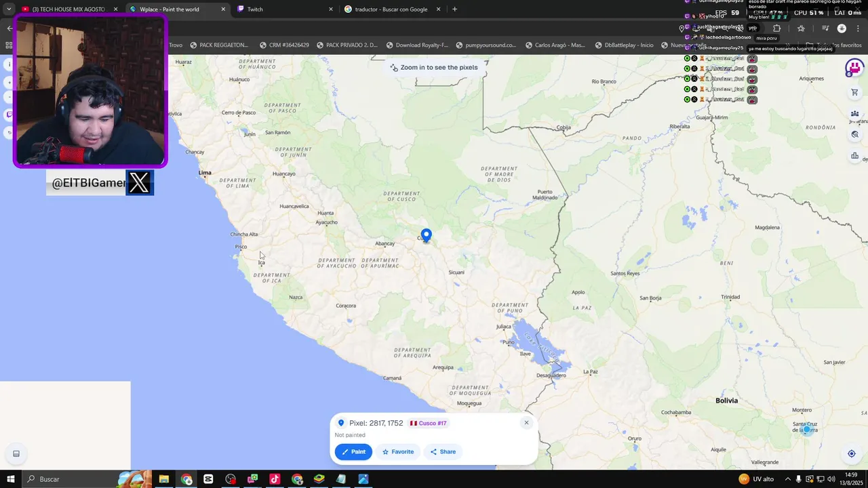Open the alliance people icon
Viewport: 868px width, 488px height.
pyautogui.click(x=854, y=113)
